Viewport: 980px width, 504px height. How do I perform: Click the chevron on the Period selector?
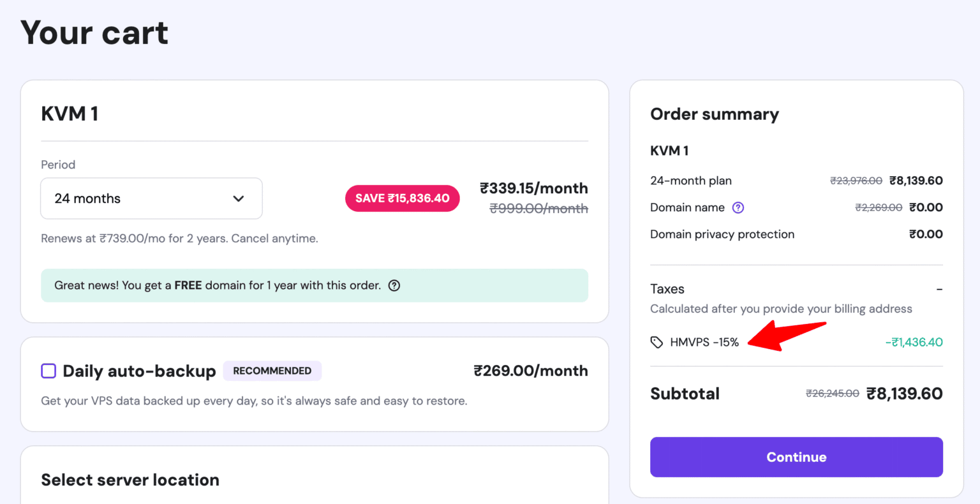pos(239,198)
